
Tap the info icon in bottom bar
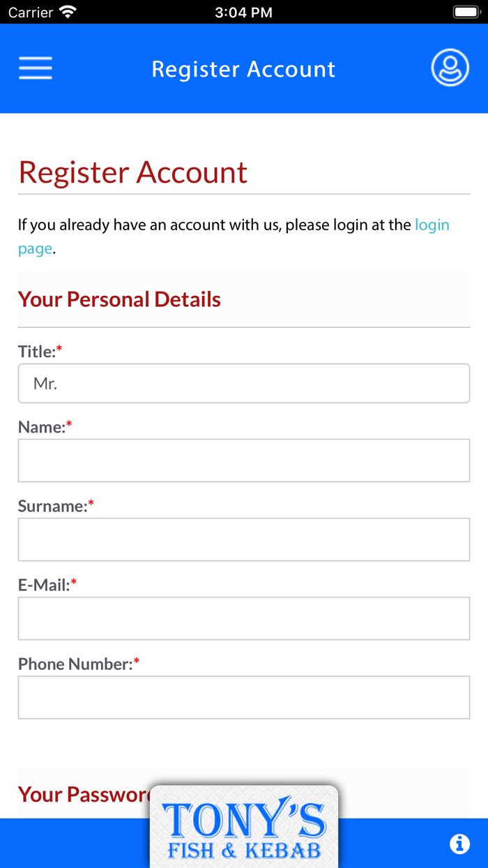pyautogui.click(x=459, y=844)
